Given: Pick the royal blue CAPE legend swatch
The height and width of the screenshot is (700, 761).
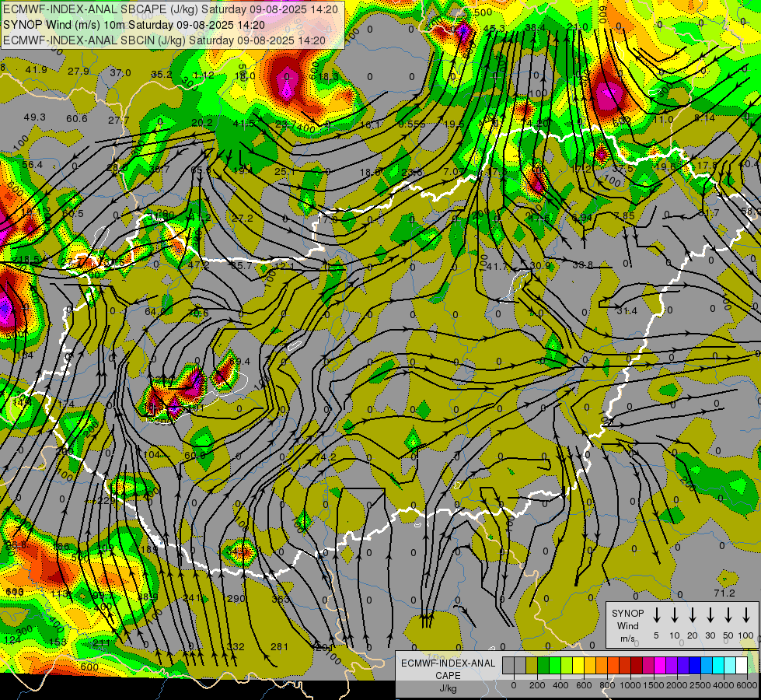Looking at the screenshot, I should (695, 666).
